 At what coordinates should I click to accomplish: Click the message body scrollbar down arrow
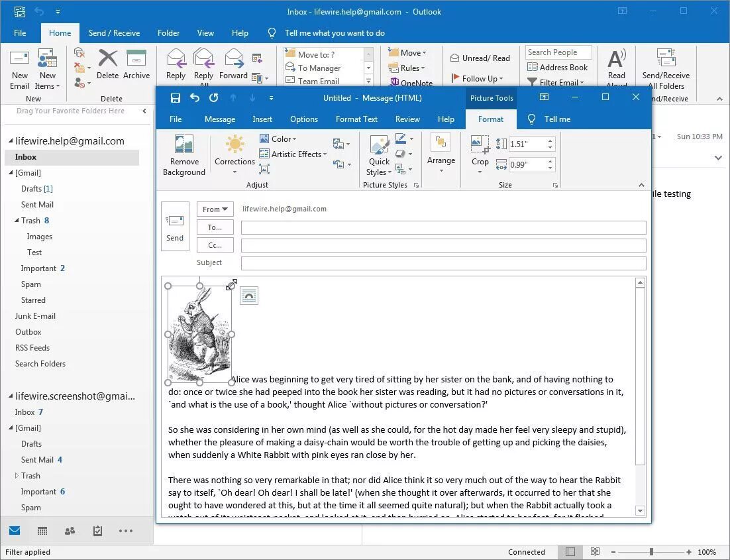pos(640,510)
